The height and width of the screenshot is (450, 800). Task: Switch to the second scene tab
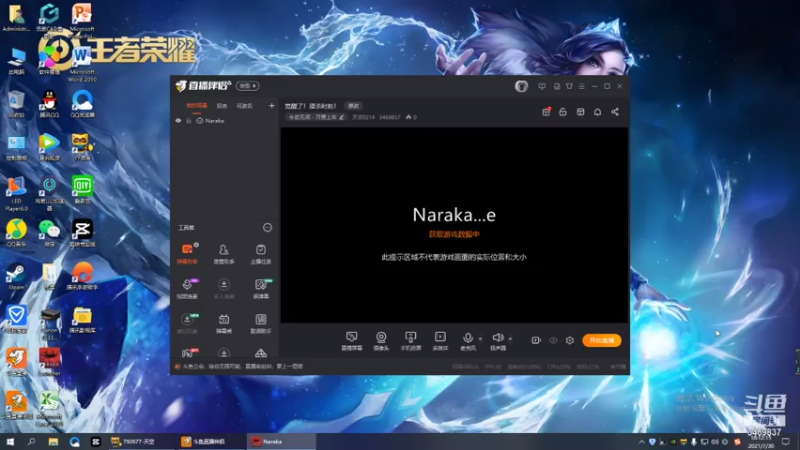pyautogui.click(x=221, y=106)
